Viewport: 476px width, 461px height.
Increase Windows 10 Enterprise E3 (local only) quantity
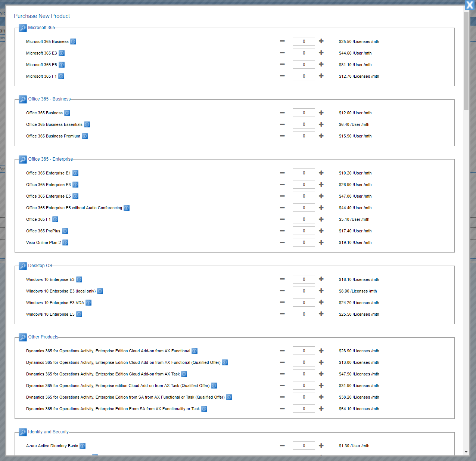coord(321,291)
